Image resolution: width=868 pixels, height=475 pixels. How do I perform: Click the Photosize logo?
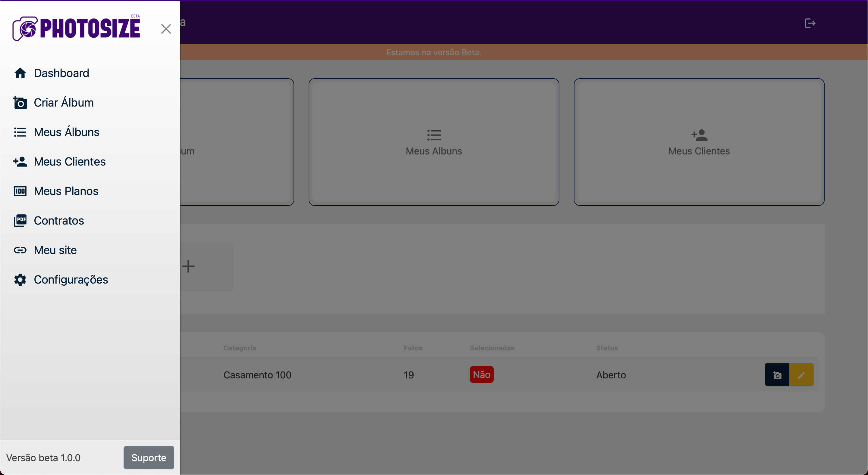click(x=77, y=28)
